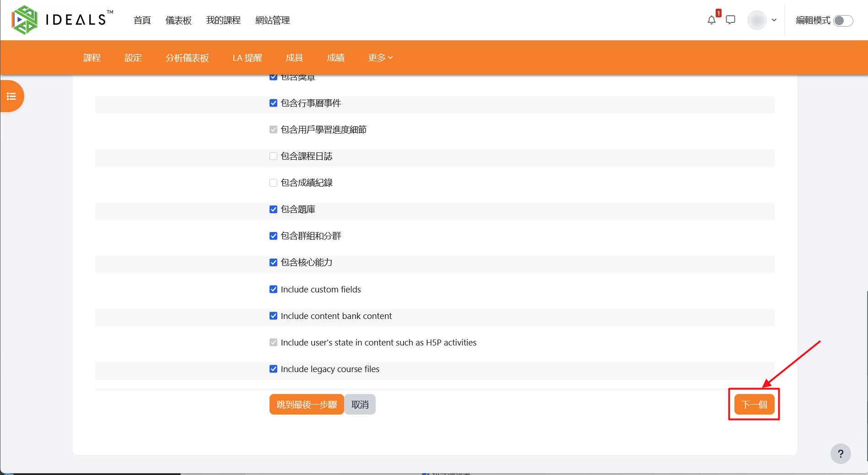Open the help question mark button

841,454
